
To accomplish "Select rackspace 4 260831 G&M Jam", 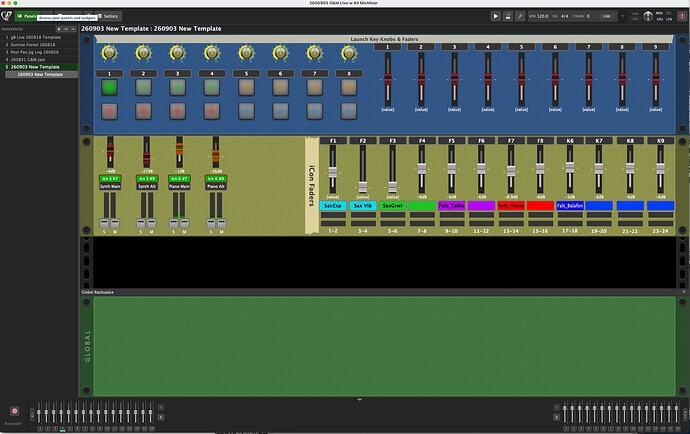I will click(x=39, y=59).
